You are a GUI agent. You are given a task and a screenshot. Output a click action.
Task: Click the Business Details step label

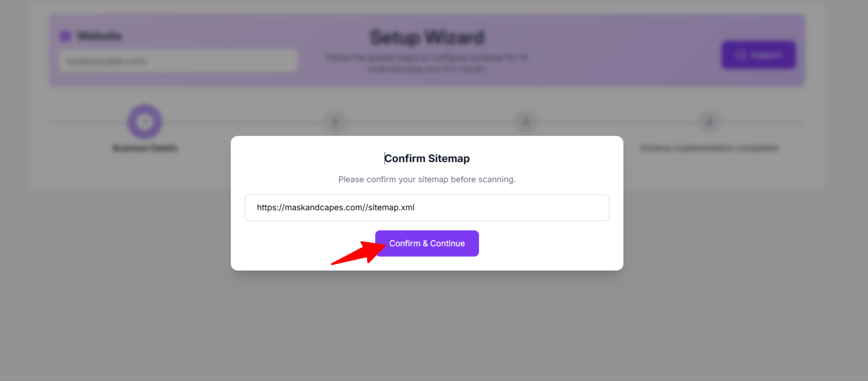point(145,148)
